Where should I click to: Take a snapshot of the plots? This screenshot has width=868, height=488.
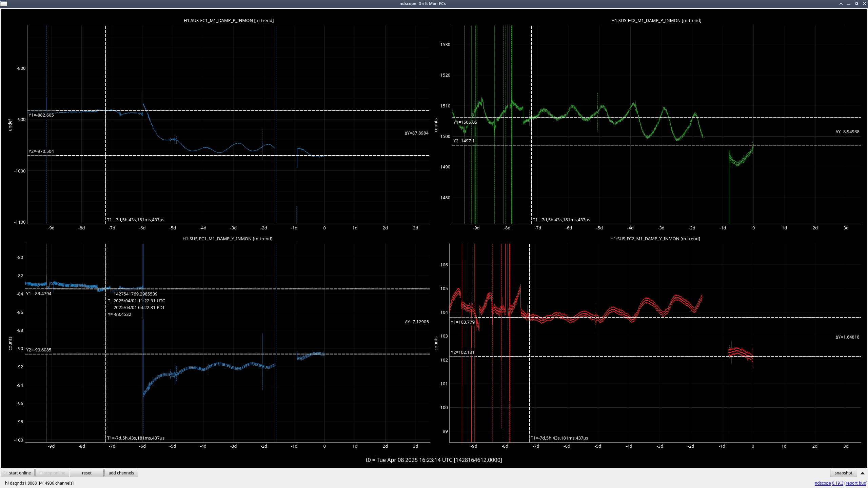pyautogui.click(x=843, y=473)
